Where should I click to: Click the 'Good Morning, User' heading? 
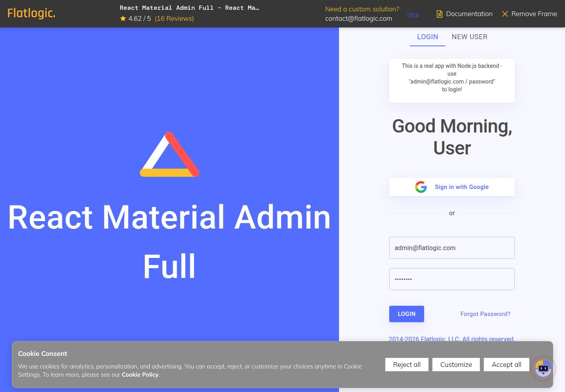(452, 137)
